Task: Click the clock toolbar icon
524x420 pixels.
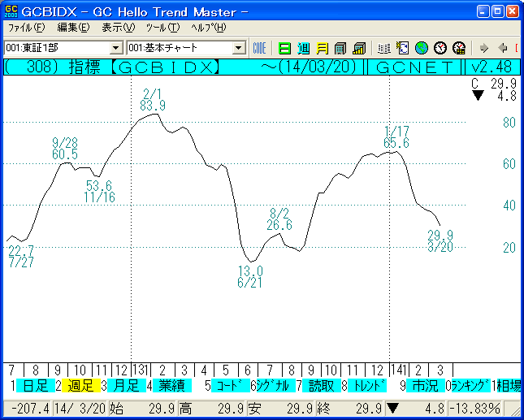Action: tap(440, 49)
